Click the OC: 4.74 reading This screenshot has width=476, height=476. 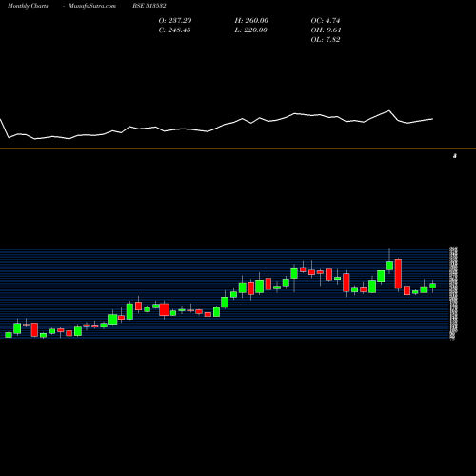[326, 21]
